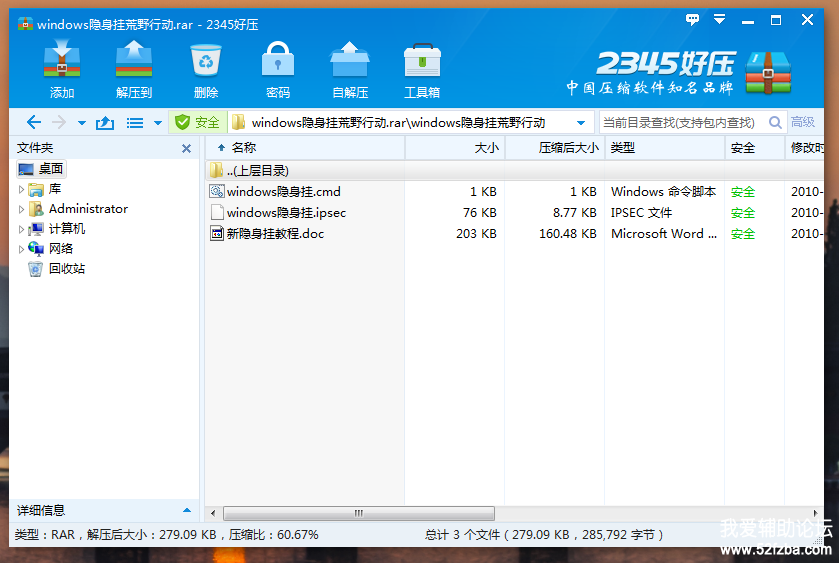The width and height of the screenshot is (839, 563).
Task: Collapse the 详细信息 details panel
Action: coord(186,510)
